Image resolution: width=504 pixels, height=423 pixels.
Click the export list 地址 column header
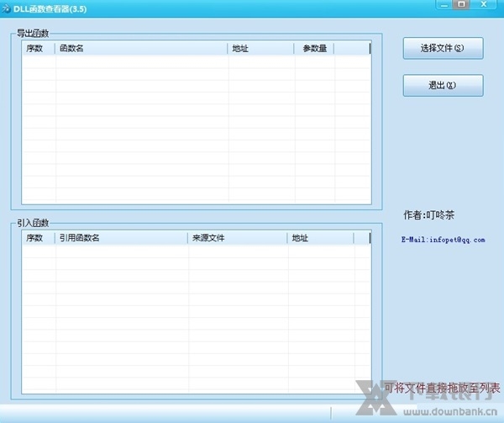coord(261,49)
